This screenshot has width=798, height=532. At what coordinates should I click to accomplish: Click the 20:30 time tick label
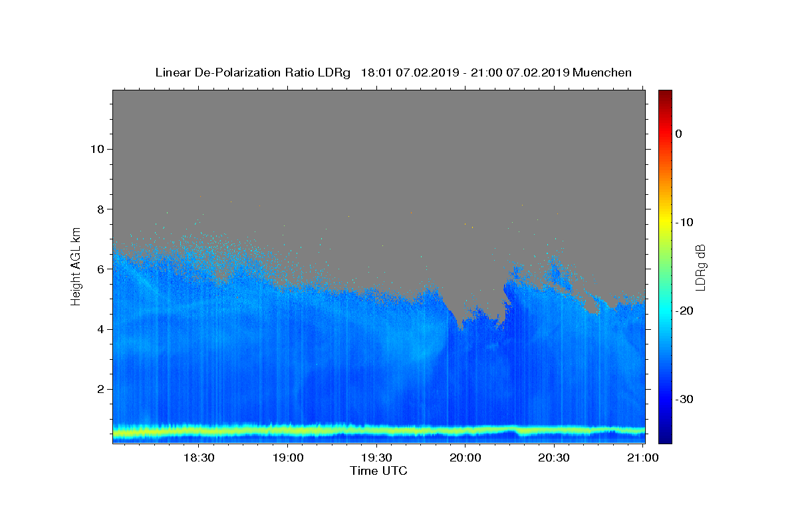click(x=554, y=458)
